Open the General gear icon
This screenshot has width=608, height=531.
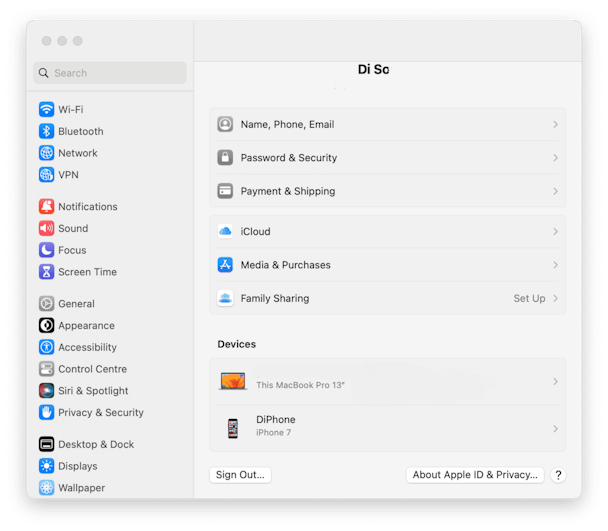pos(46,303)
